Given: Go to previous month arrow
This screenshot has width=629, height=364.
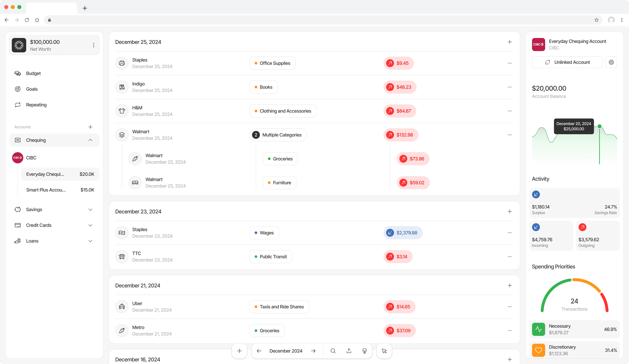Looking at the screenshot, I should tap(259, 351).
